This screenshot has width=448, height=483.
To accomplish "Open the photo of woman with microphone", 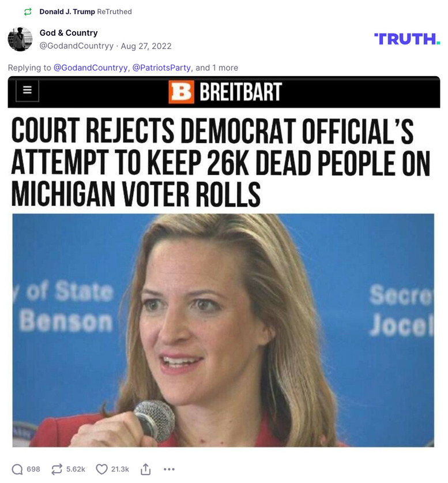I will (223, 330).
